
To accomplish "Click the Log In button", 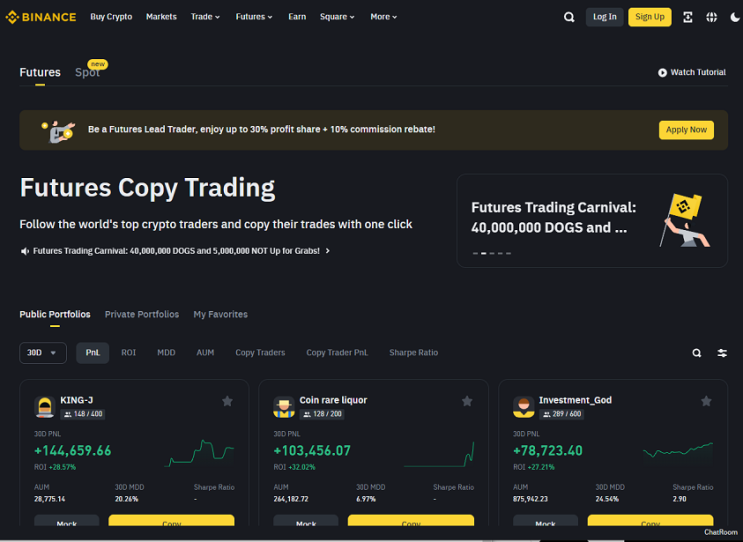I will coord(605,17).
